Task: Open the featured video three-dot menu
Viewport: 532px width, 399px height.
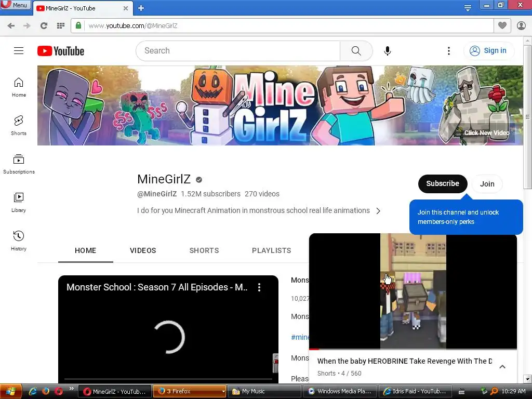Action: (x=259, y=287)
